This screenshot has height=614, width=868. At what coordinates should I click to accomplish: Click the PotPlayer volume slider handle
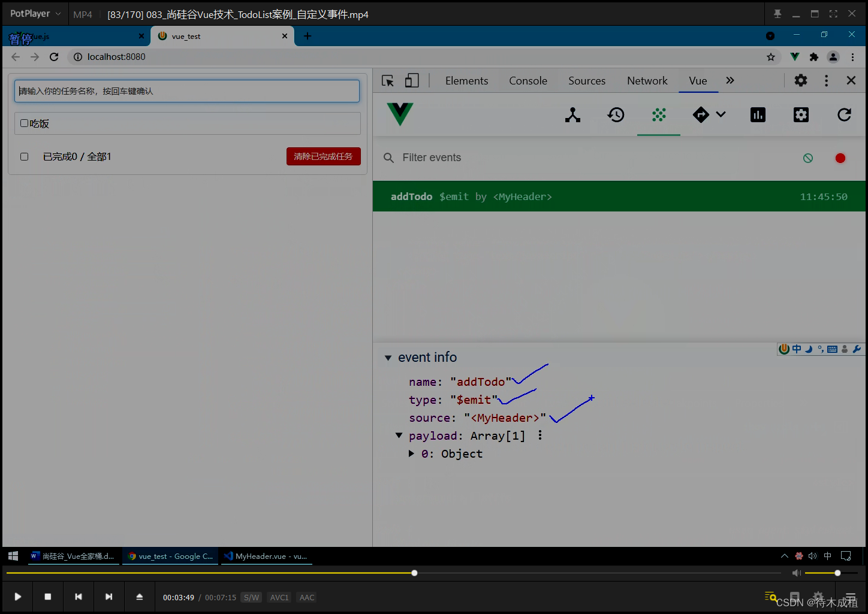(837, 573)
